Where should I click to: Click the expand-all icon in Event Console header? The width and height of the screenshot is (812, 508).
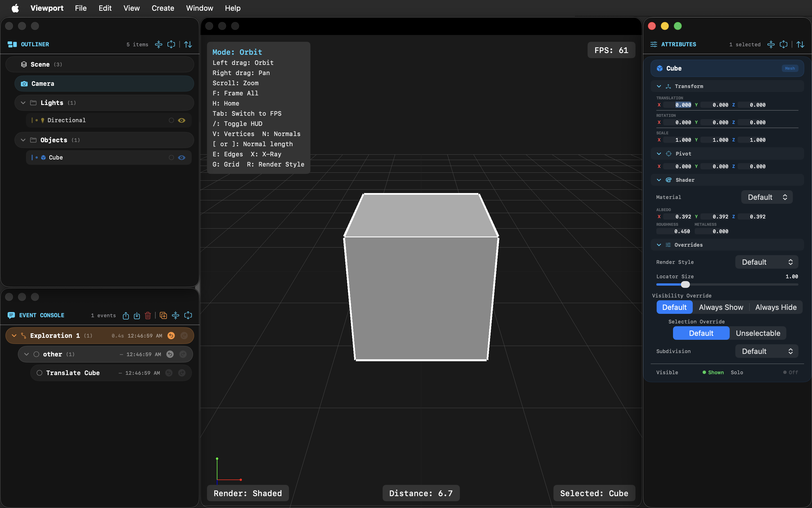click(188, 316)
